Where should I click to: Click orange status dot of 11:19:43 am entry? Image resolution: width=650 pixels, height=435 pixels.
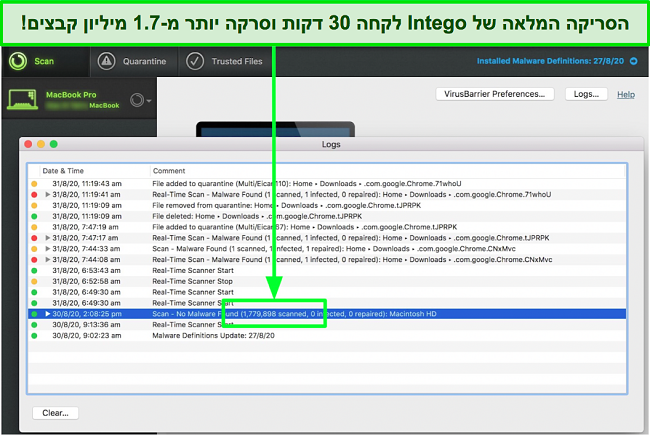coord(34,184)
